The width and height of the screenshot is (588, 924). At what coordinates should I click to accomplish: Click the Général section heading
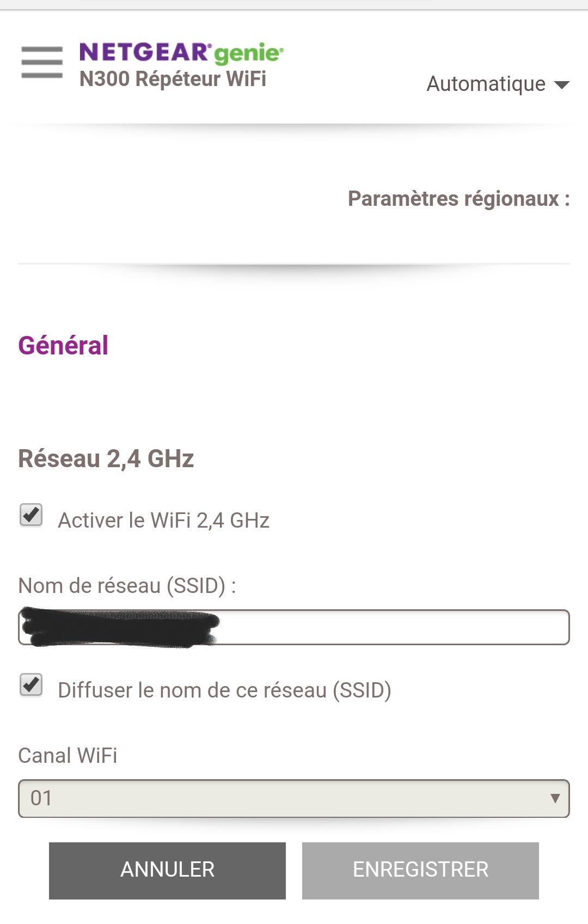tap(63, 345)
